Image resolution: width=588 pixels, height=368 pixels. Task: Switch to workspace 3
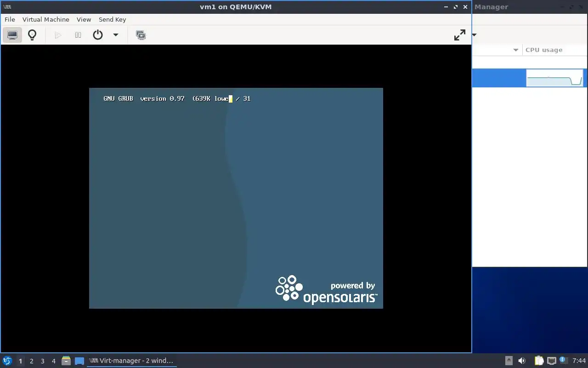click(42, 361)
